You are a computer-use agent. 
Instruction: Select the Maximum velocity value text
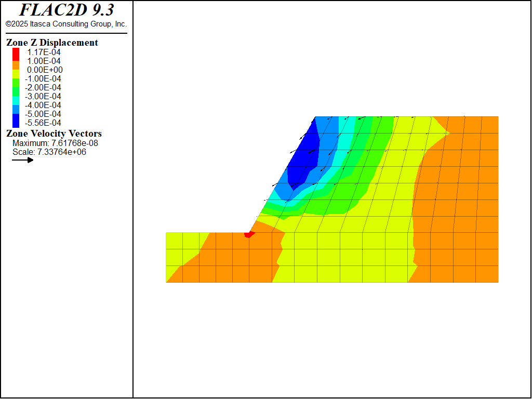55,143
